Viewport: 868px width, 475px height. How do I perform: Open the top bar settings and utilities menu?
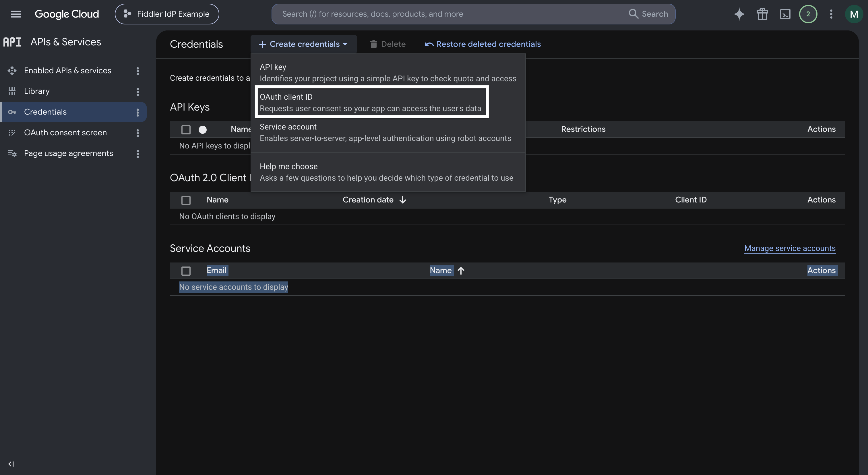[831, 14]
